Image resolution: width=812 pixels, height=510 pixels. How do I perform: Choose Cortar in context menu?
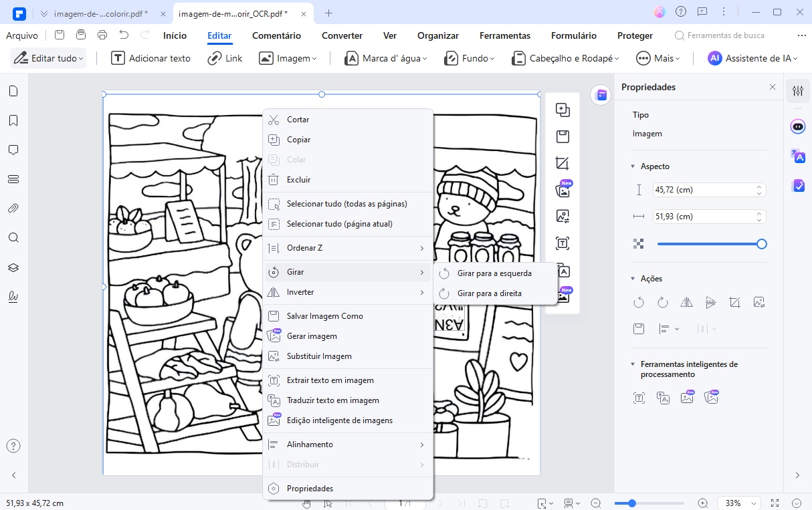[348, 120]
